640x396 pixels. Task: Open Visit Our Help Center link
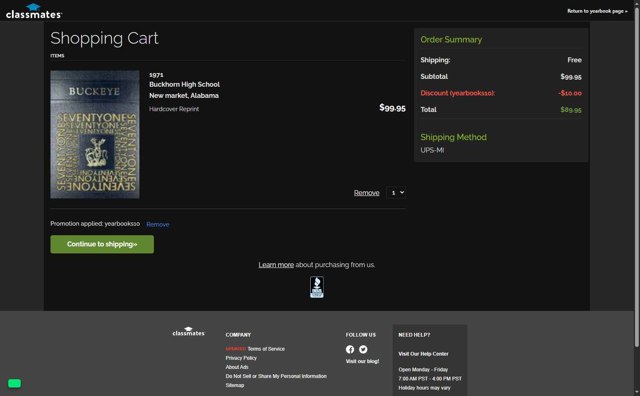tap(423, 354)
